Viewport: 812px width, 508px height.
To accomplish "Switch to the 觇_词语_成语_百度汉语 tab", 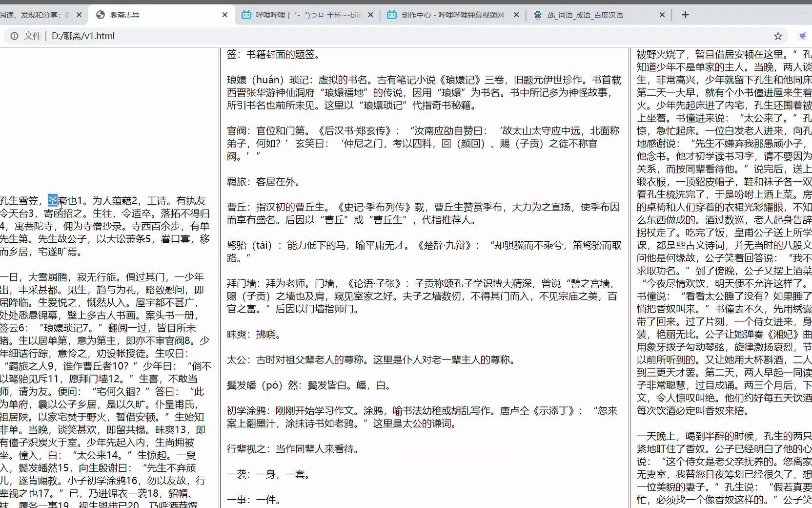I will click(599, 15).
